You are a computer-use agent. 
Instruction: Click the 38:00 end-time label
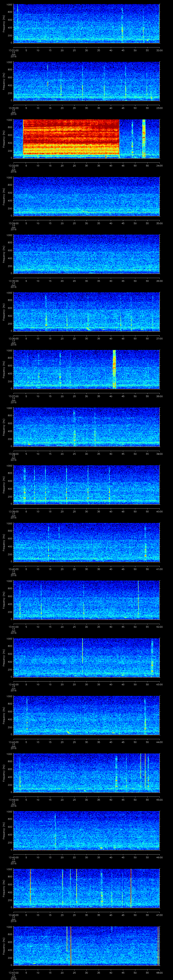click(x=159, y=396)
